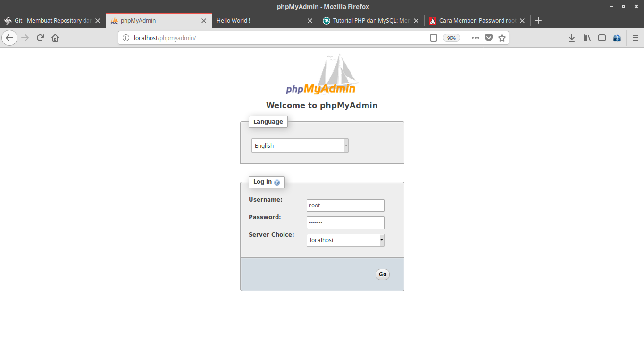Viewport: 644px width, 350px height.
Task: Close the Firefox window
Action: 636,7
